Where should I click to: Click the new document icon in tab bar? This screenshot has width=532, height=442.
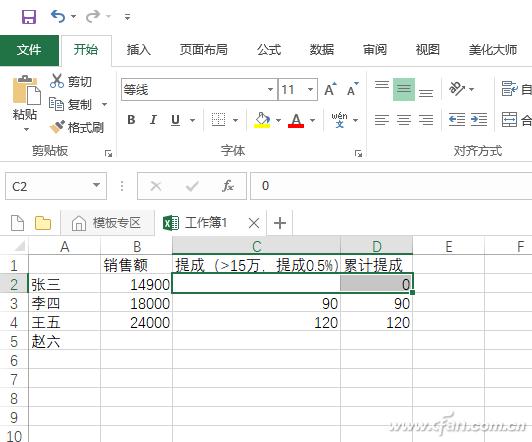[17, 223]
